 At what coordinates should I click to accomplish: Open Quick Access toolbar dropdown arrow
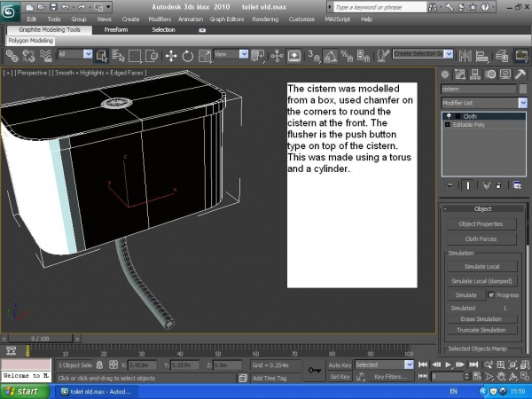pyautogui.click(x=108, y=7)
